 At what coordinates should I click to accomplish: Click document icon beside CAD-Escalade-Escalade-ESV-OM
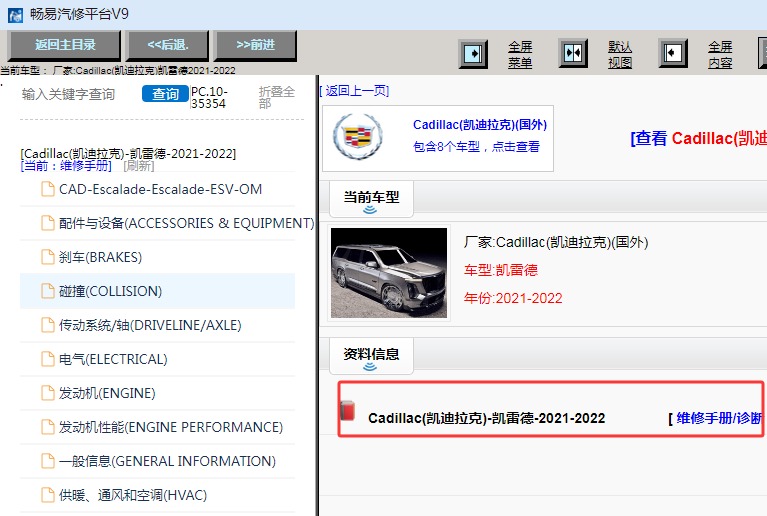(x=47, y=189)
